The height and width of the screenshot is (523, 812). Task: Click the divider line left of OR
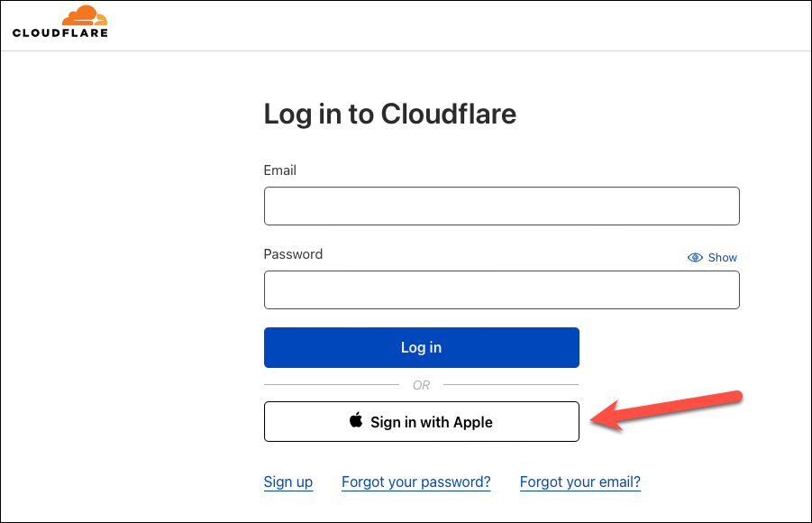coord(332,385)
